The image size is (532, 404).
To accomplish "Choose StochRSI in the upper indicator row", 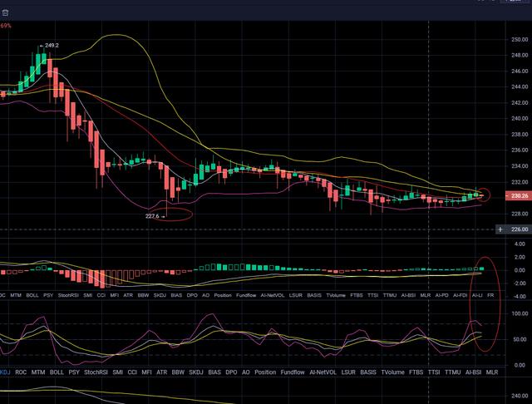I will tap(68, 295).
